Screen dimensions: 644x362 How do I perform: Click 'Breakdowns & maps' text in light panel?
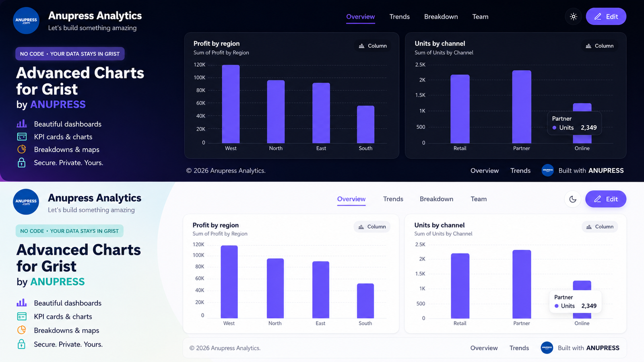click(66, 330)
